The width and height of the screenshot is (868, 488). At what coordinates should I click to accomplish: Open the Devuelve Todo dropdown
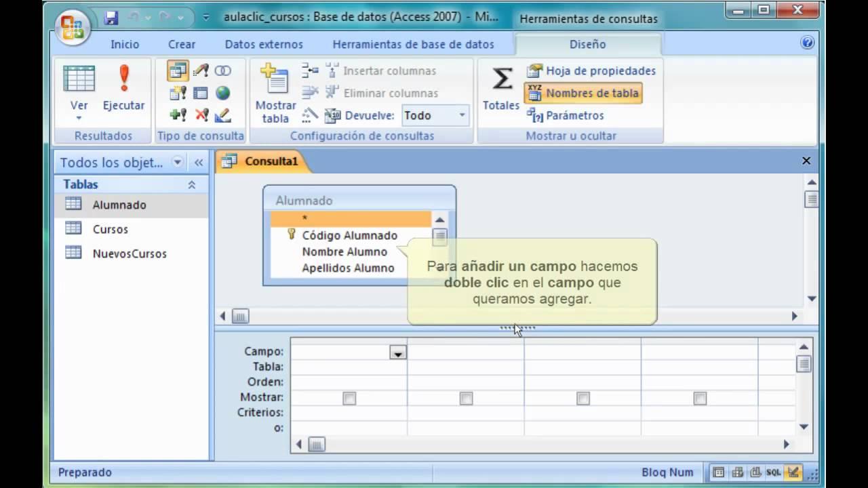(462, 115)
